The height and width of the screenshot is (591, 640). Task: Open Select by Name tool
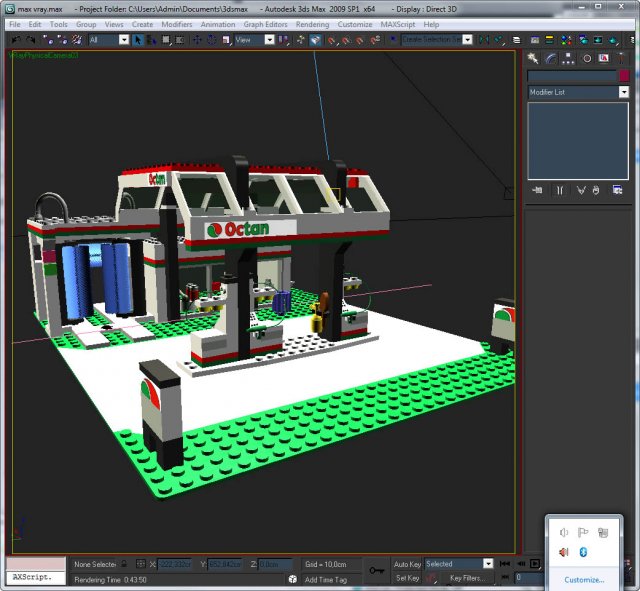tap(151, 40)
